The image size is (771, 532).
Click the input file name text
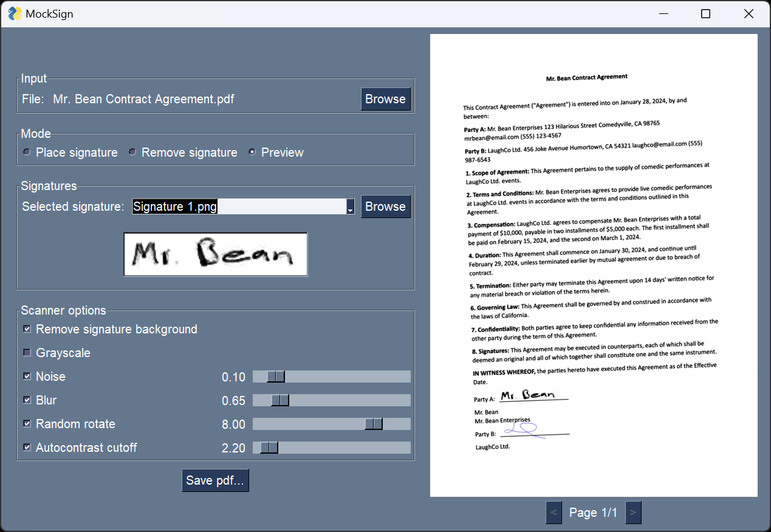pos(143,99)
